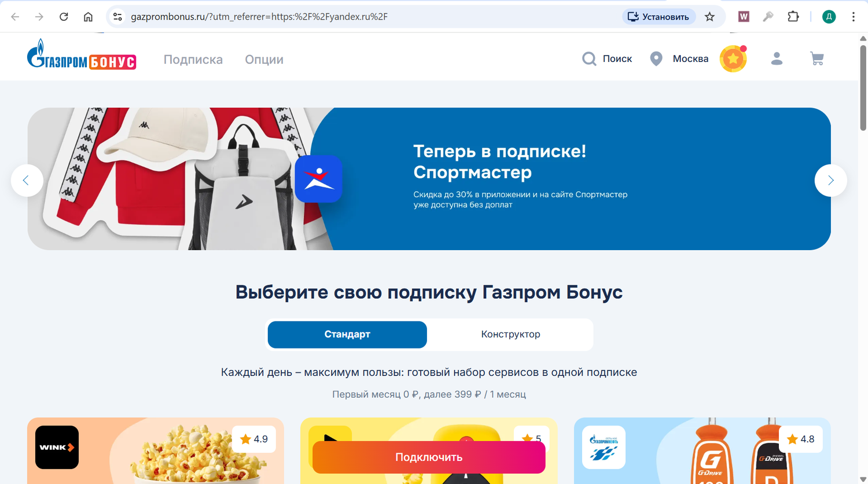The width and height of the screenshot is (868, 484).
Task: Click the address bar URL field
Action: click(x=370, y=17)
